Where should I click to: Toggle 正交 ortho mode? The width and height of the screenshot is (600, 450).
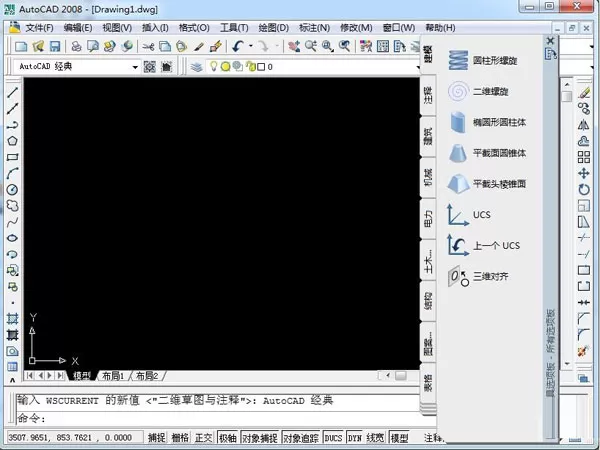pyautogui.click(x=203, y=437)
